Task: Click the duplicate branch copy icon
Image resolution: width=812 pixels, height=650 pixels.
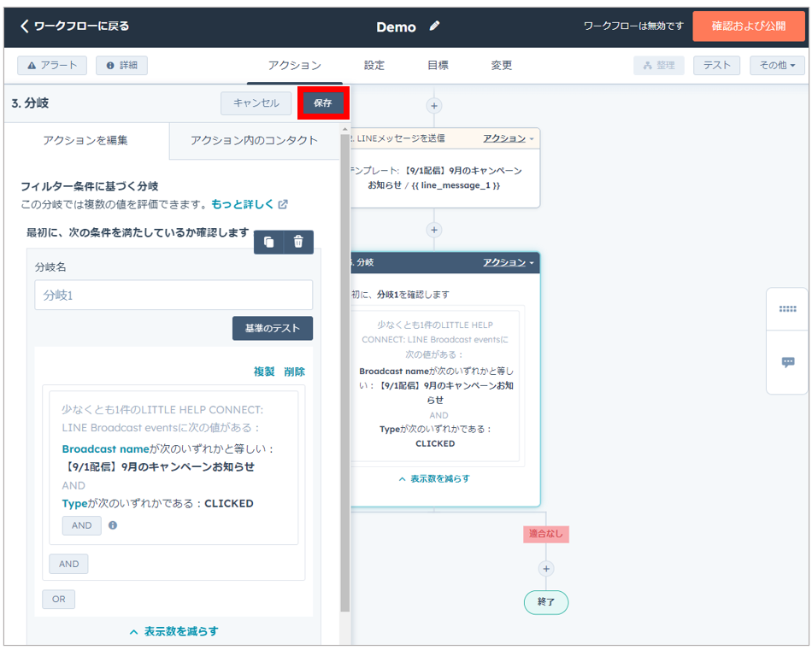Action: 269,243
